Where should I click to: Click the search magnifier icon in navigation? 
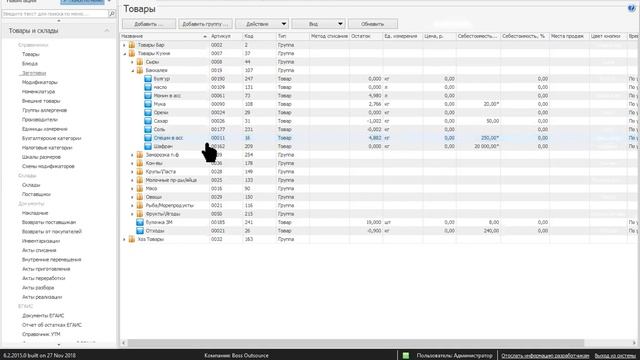(111, 13)
